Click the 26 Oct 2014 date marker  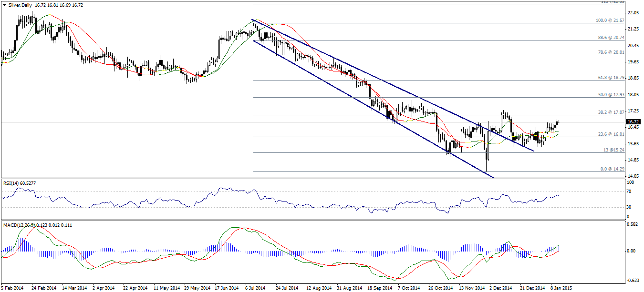point(439,288)
